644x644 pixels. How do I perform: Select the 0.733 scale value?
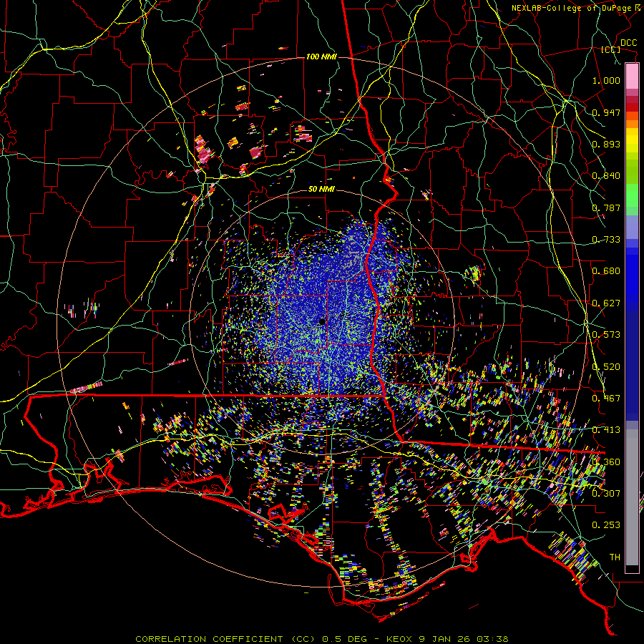(x=606, y=240)
